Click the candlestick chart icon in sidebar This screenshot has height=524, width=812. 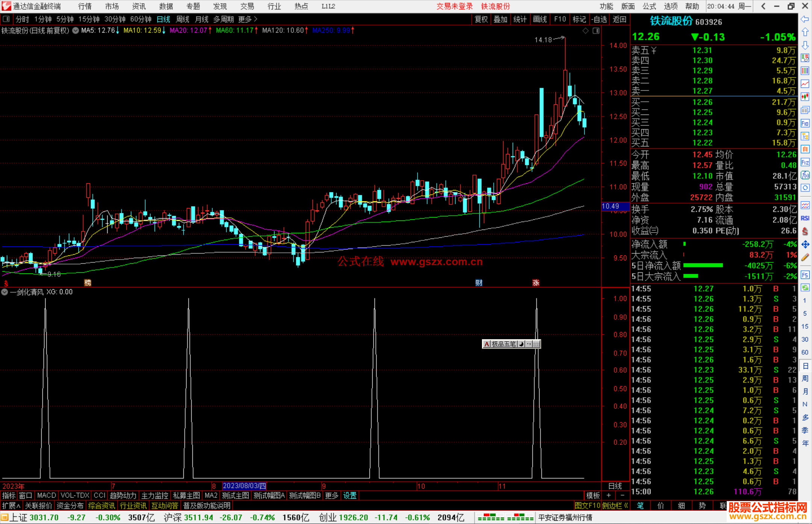[x=805, y=97]
